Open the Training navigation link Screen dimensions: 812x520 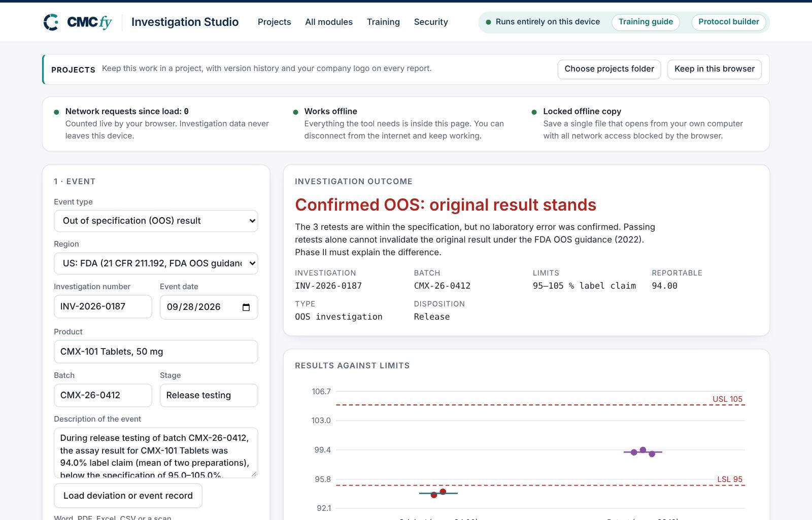pyautogui.click(x=383, y=22)
